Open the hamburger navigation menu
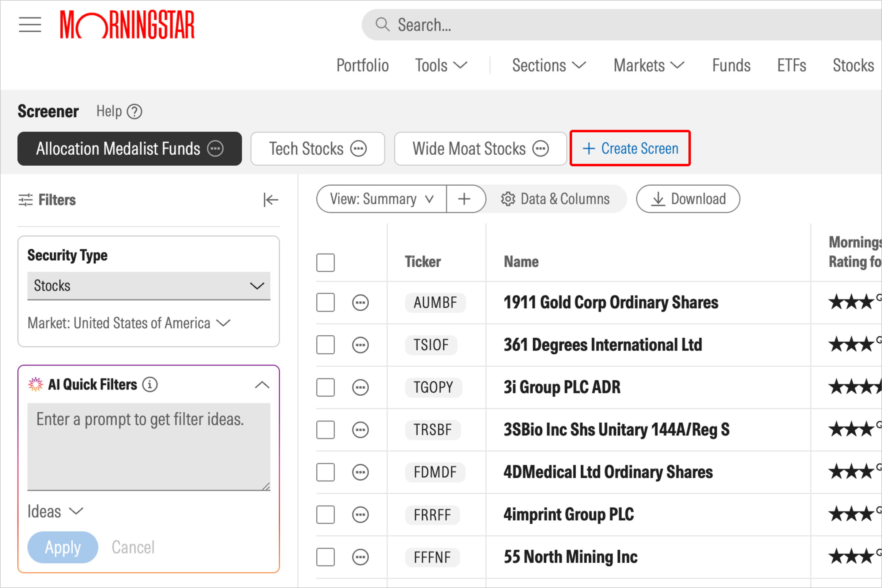The height and width of the screenshot is (588, 882). pos(30,25)
